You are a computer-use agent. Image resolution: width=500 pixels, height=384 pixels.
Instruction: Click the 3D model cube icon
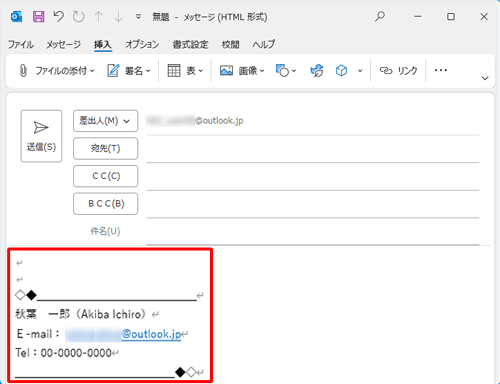(341, 71)
